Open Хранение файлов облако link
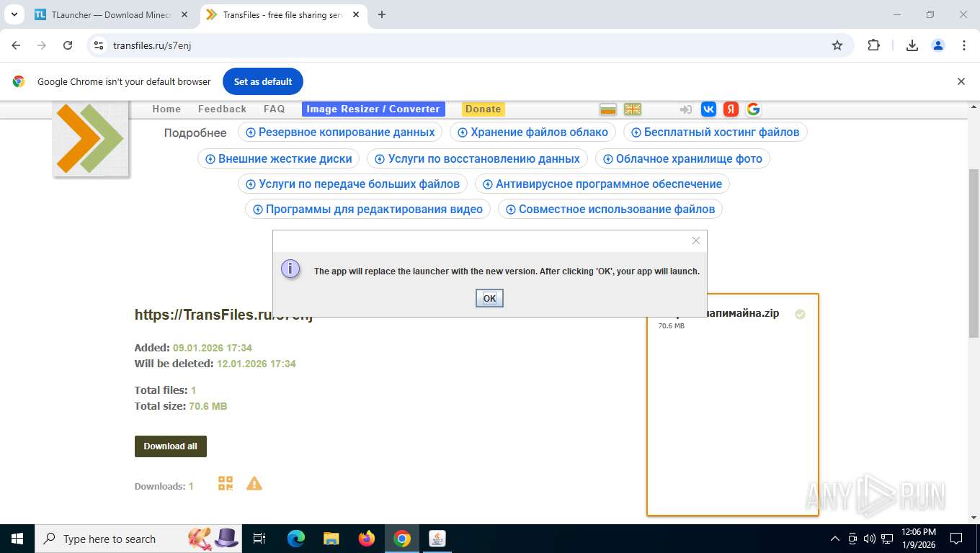 coord(533,132)
